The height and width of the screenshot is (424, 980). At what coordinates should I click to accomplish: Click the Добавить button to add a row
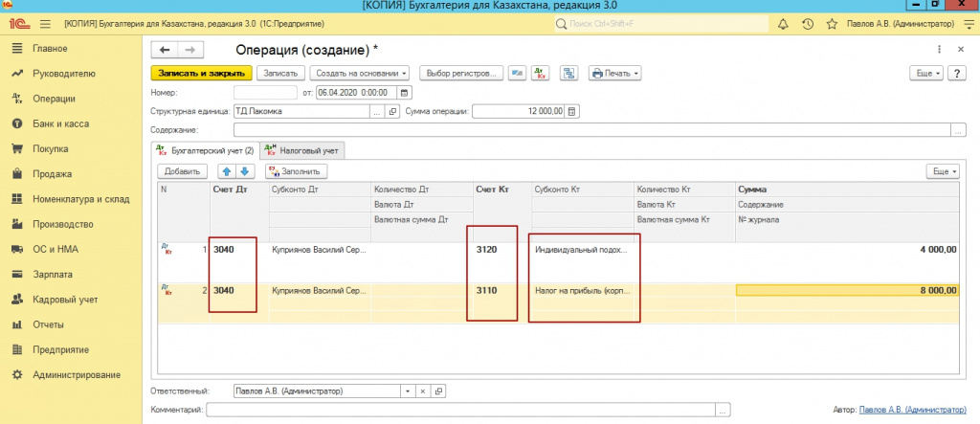pos(182,171)
